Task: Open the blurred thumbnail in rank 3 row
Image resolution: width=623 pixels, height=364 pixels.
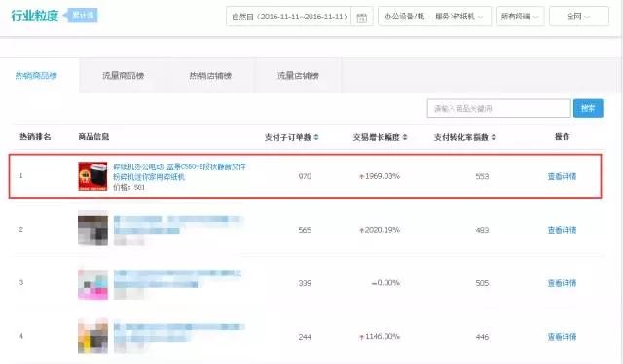Action: click(x=92, y=283)
